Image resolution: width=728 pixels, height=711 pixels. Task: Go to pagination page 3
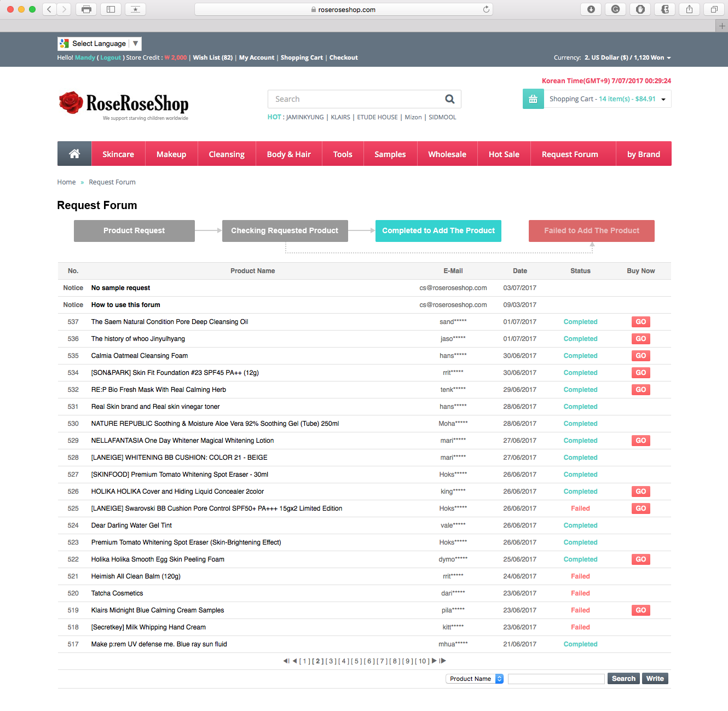[331, 661]
